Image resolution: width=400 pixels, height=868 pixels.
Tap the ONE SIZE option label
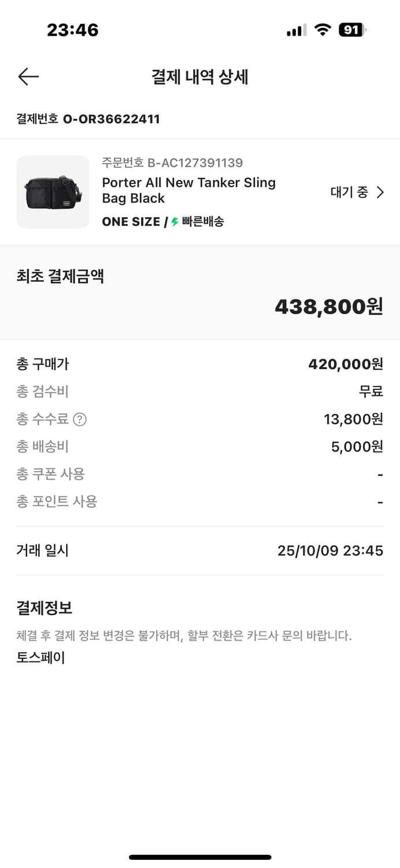pos(130,222)
